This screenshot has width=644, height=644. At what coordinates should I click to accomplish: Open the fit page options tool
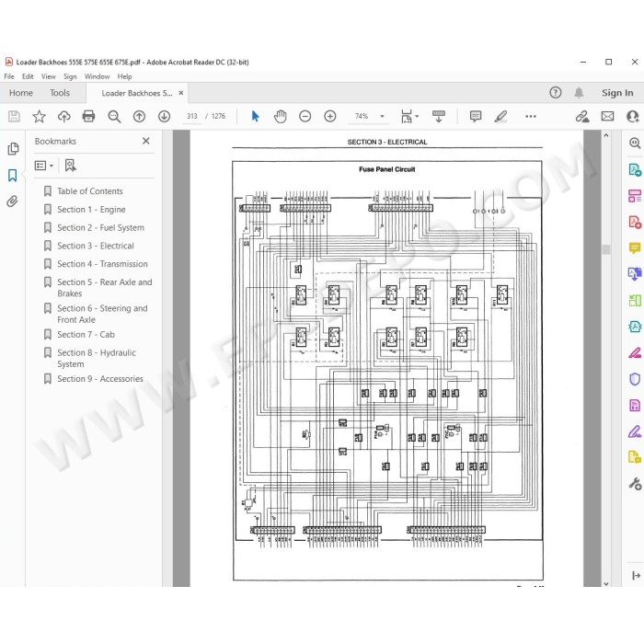(x=409, y=117)
